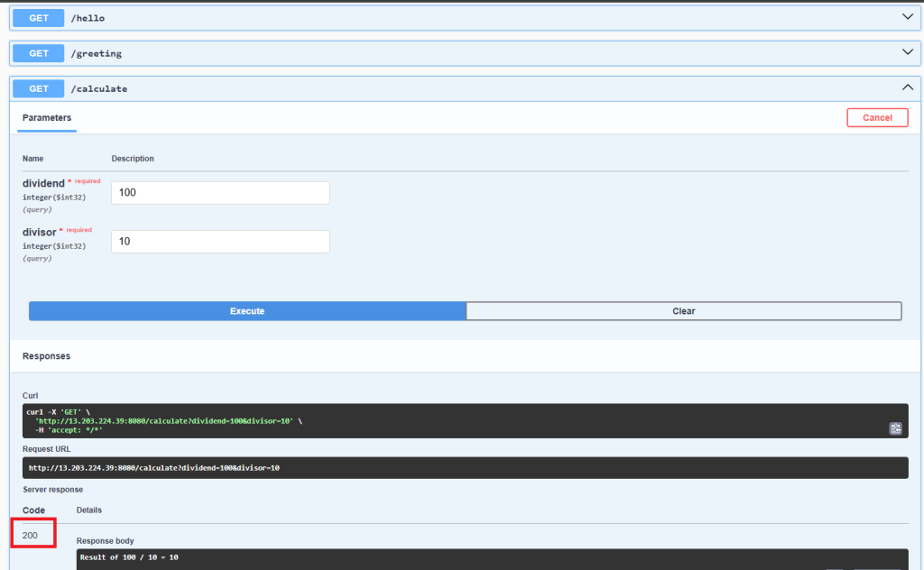Open the /hello endpoint path

coord(88,18)
